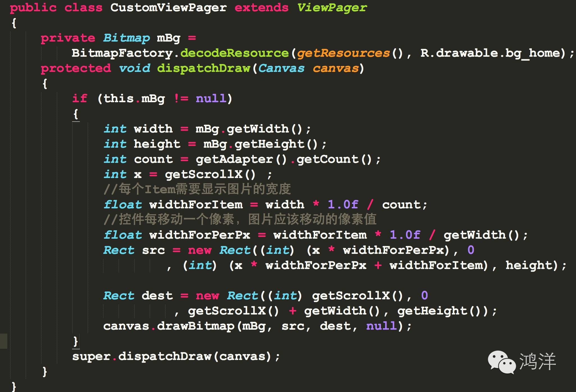
Task: Click the underlined opening brace after if
Action: [x=76, y=114]
